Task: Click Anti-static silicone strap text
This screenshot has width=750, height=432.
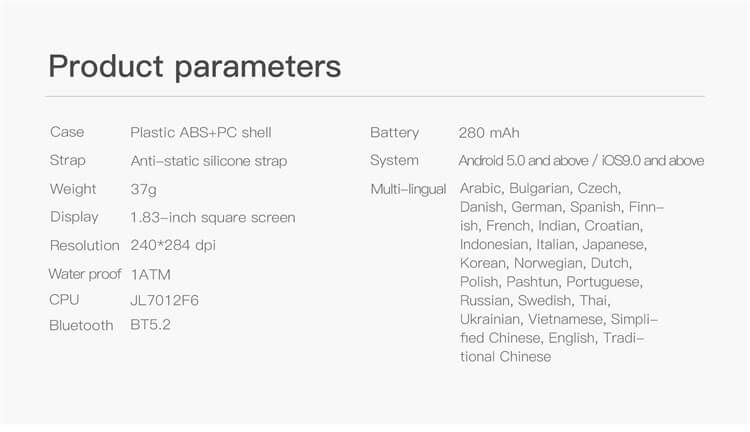Action: point(209,161)
